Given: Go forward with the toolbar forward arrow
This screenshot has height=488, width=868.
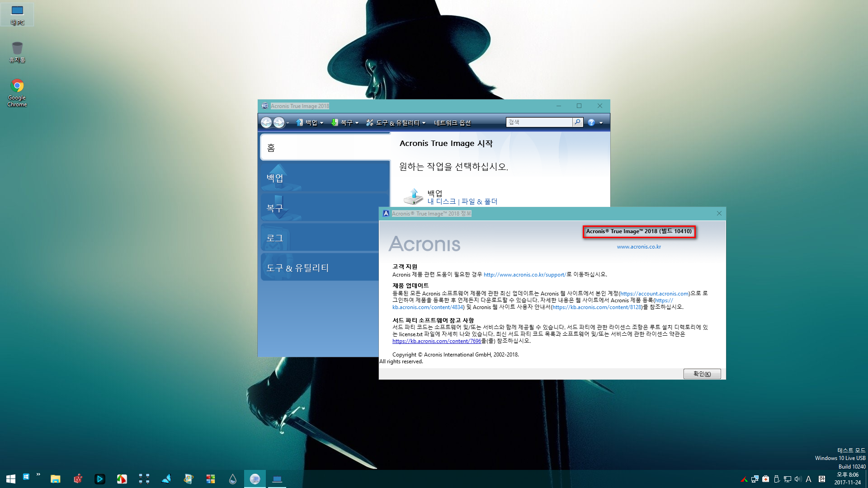Looking at the screenshot, I should (x=279, y=122).
